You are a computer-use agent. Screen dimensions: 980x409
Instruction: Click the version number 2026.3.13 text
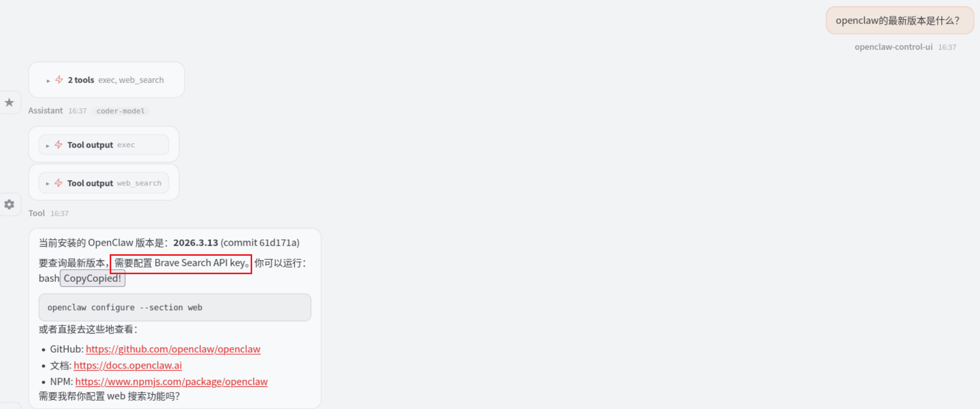tap(195, 243)
